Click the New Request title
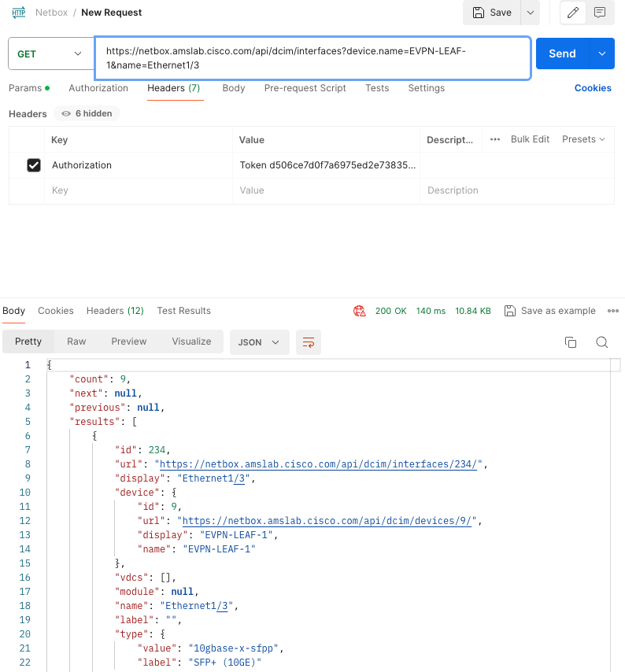 point(112,13)
